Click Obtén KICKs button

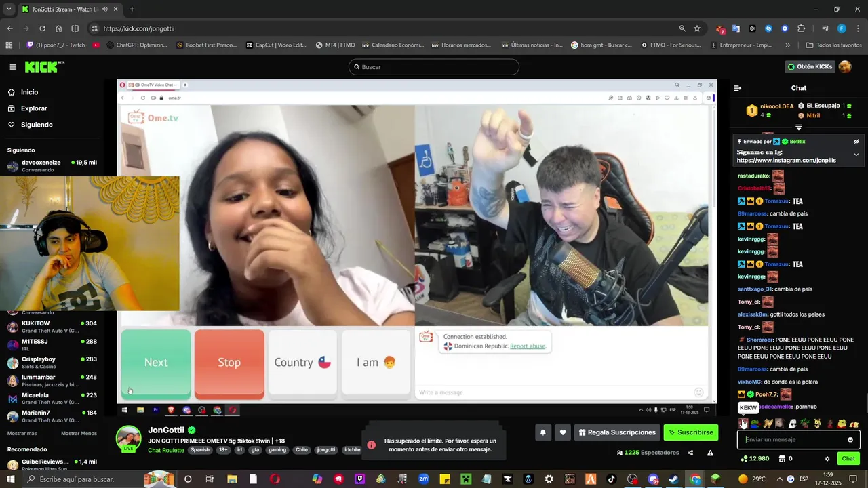coord(810,66)
